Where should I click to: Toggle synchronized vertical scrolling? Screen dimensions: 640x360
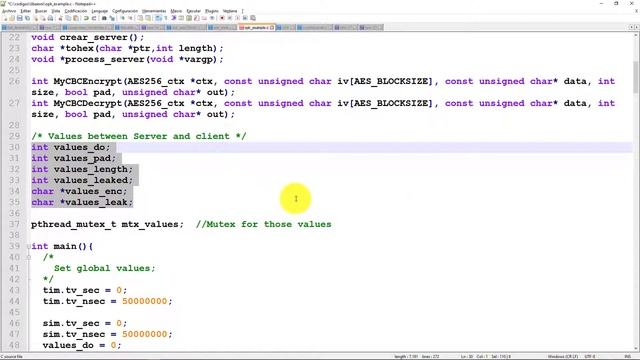click(140, 18)
